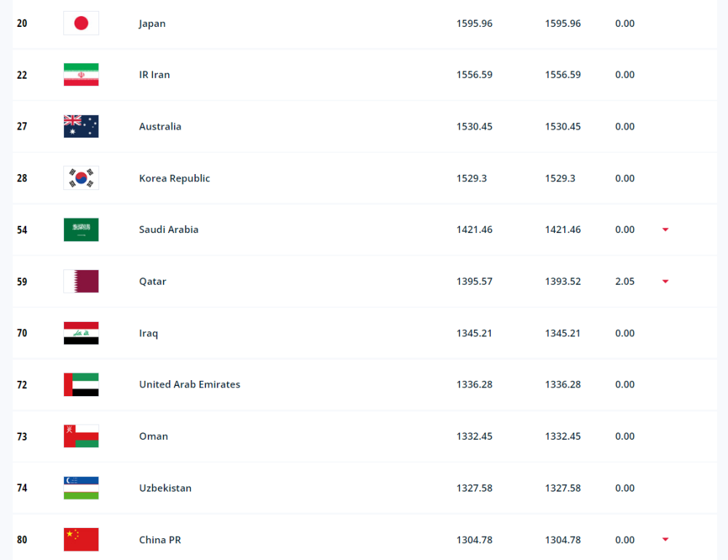The height and width of the screenshot is (560, 728).
Task: Click the IR Iran flag icon
Action: [x=82, y=75]
